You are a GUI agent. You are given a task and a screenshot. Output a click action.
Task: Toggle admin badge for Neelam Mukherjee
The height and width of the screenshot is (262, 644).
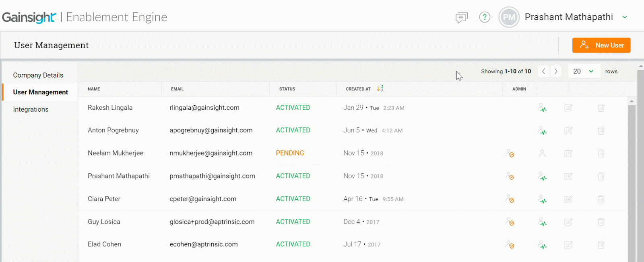pos(510,154)
